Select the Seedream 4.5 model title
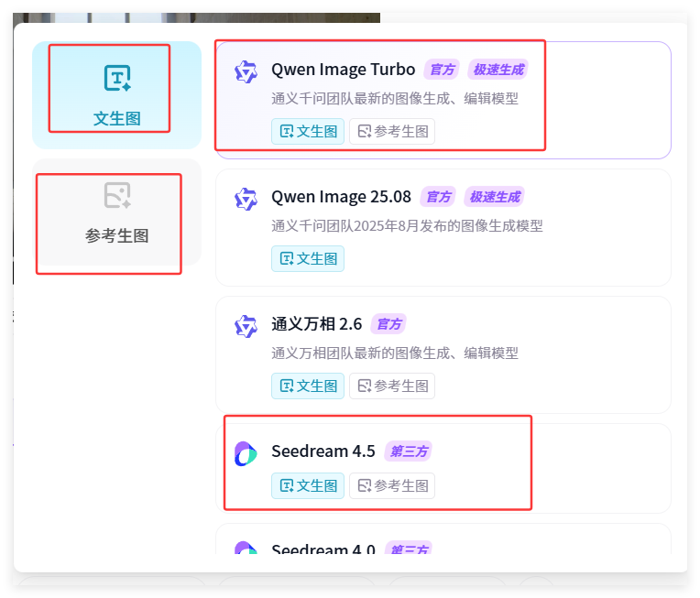 323,451
